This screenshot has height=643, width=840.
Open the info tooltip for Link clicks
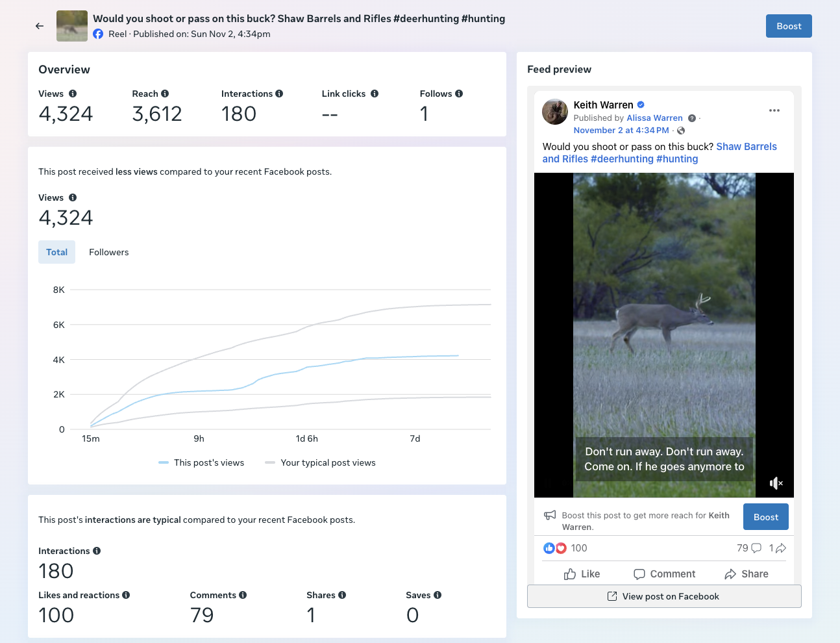[x=375, y=94]
